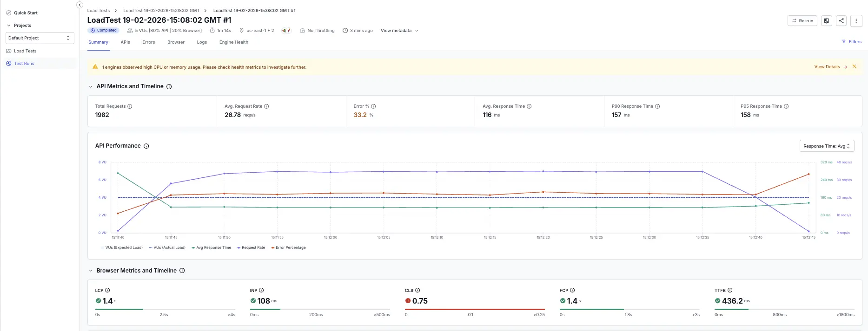Go to Load Tests breadcrumb link

pos(99,10)
